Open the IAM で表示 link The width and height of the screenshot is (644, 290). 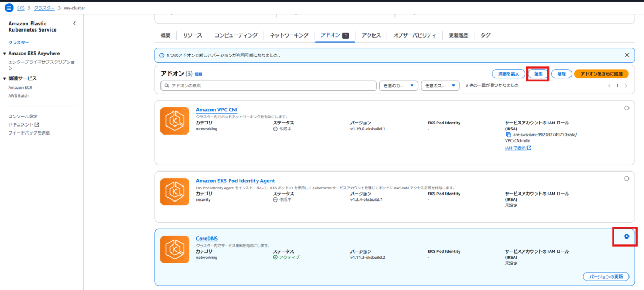pyautogui.click(x=518, y=148)
